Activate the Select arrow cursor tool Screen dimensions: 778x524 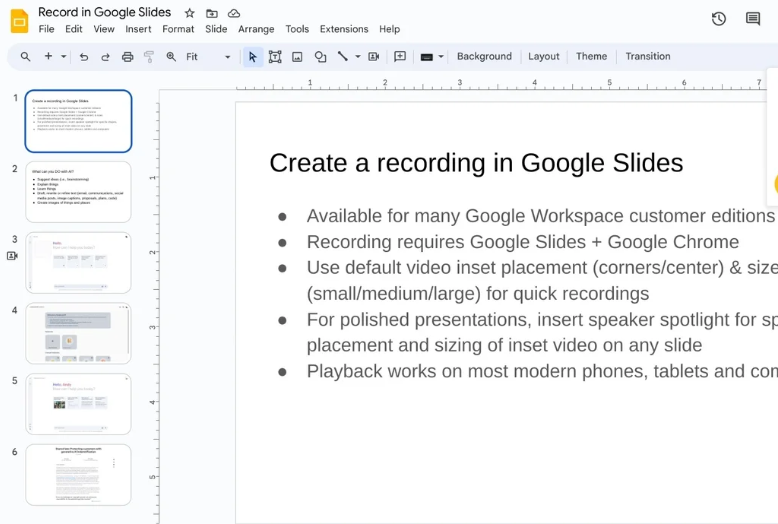(252, 57)
